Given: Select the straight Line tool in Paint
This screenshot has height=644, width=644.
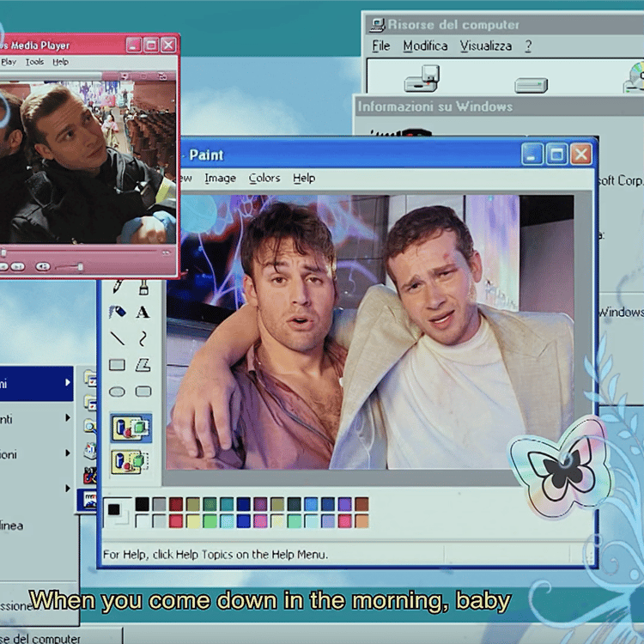Looking at the screenshot, I should click(118, 338).
